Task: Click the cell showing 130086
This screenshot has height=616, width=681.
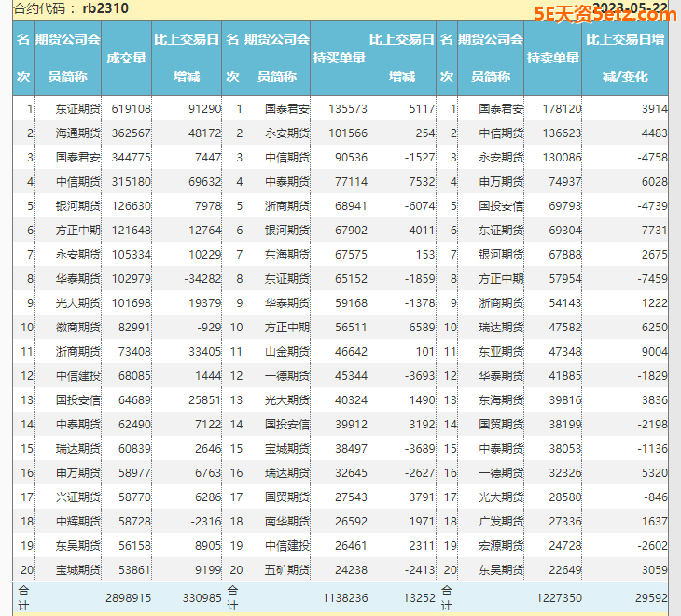Action: [562, 158]
